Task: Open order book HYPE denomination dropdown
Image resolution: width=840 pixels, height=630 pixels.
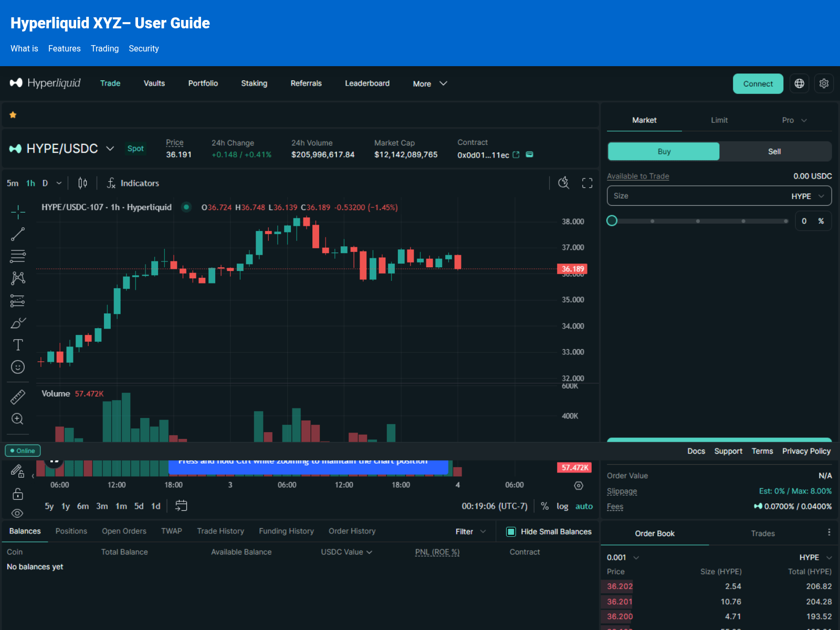Action: (x=815, y=558)
